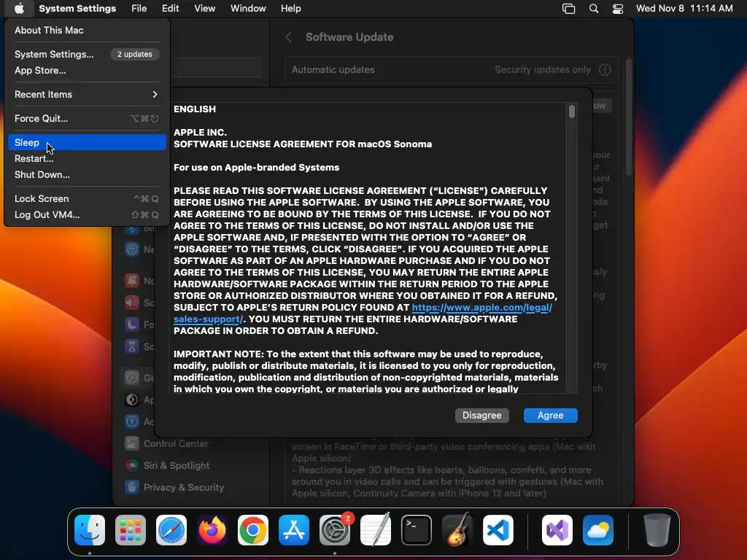Click System Settings gear in the Dock
747x560 pixels.
pos(334,530)
